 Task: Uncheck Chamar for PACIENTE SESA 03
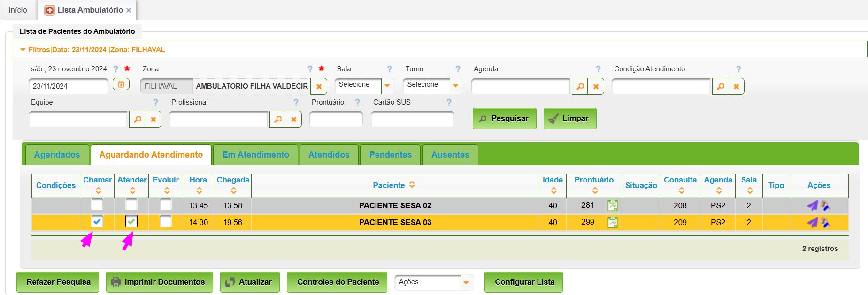pos(97,221)
